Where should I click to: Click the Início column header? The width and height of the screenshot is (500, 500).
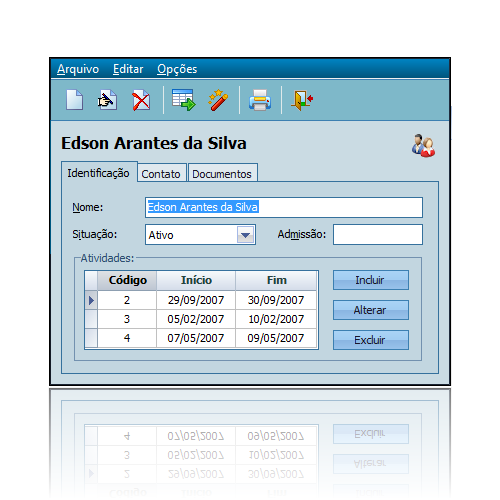(196, 280)
